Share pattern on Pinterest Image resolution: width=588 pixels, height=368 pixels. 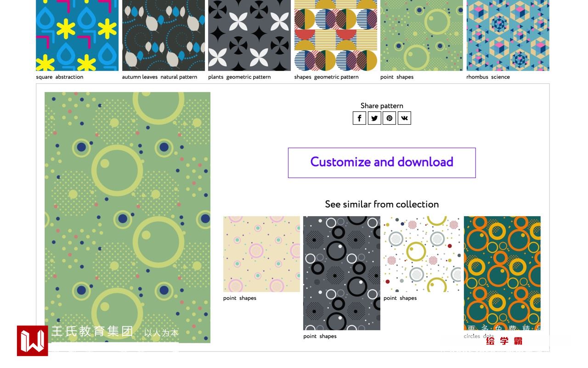390,118
